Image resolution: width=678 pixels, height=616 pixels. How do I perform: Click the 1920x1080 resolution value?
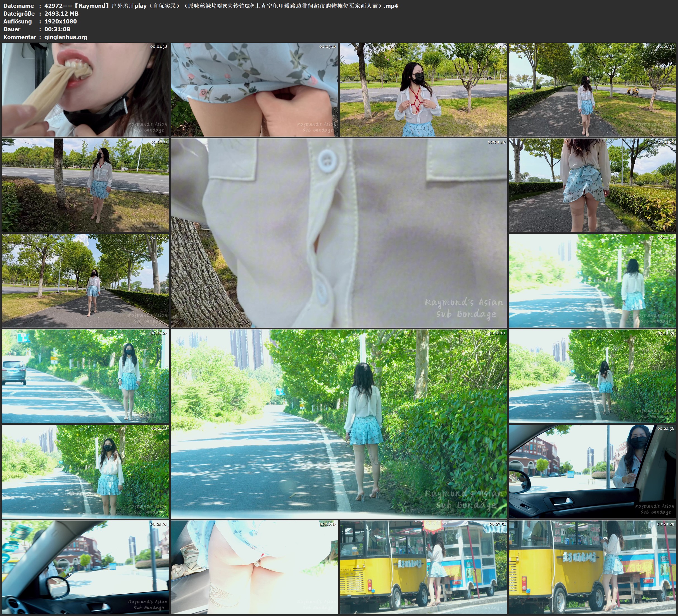61,21
